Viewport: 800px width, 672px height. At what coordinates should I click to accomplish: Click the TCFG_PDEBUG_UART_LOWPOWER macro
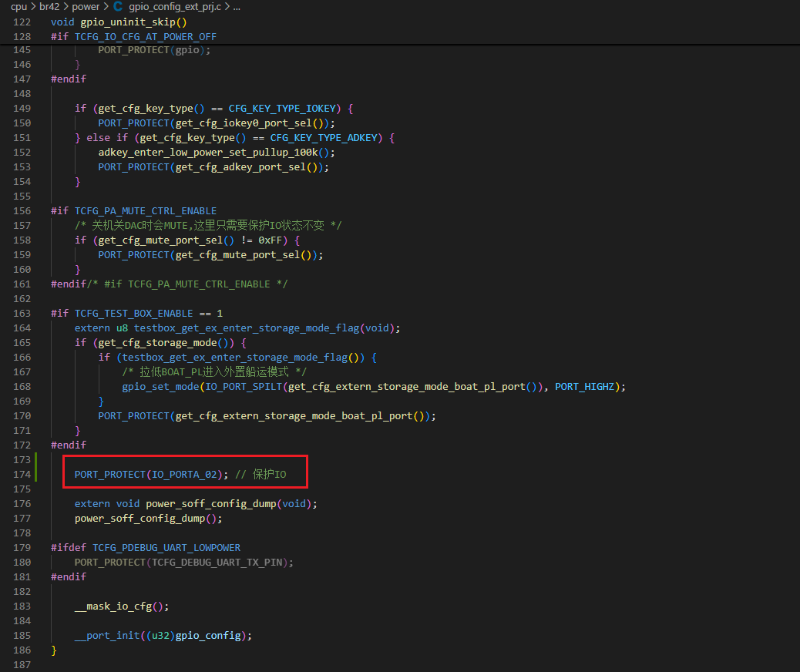point(166,547)
